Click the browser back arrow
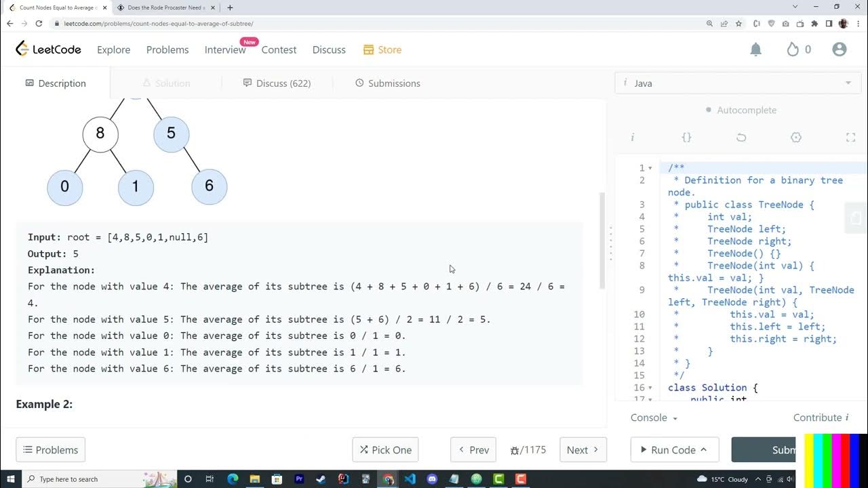This screenshot has height=488, width=868. [x=9, y=23]
